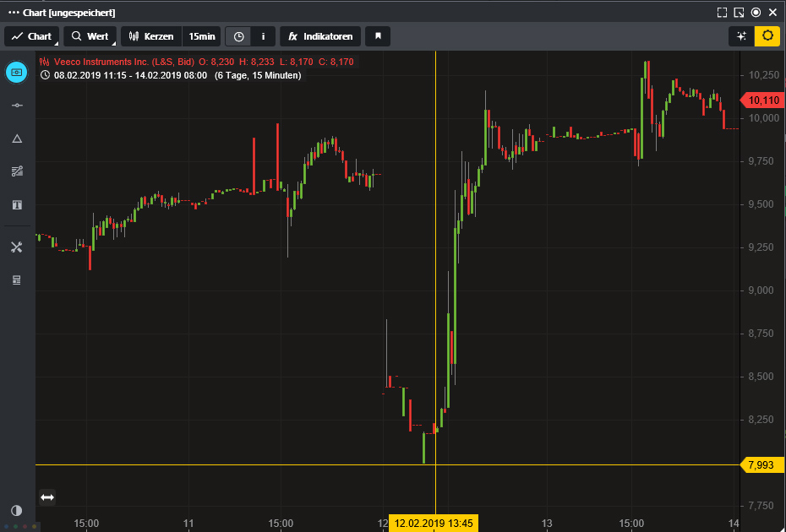This screenshot has width=786, height=532.
Task: Toggle the clock time display button
Action: [238, 36]
